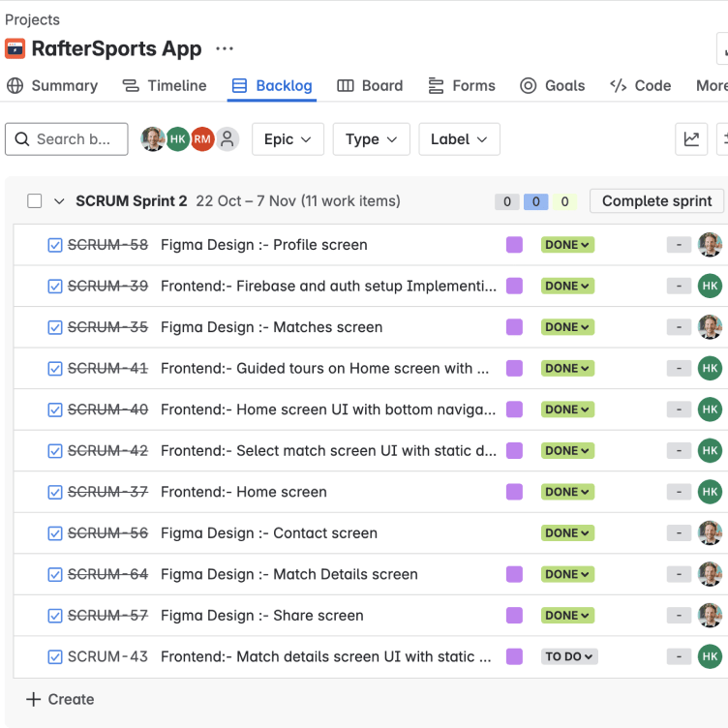Switch to the Timeline tab
The height and width of the screenshot is (728, 728).
[165, 85]
